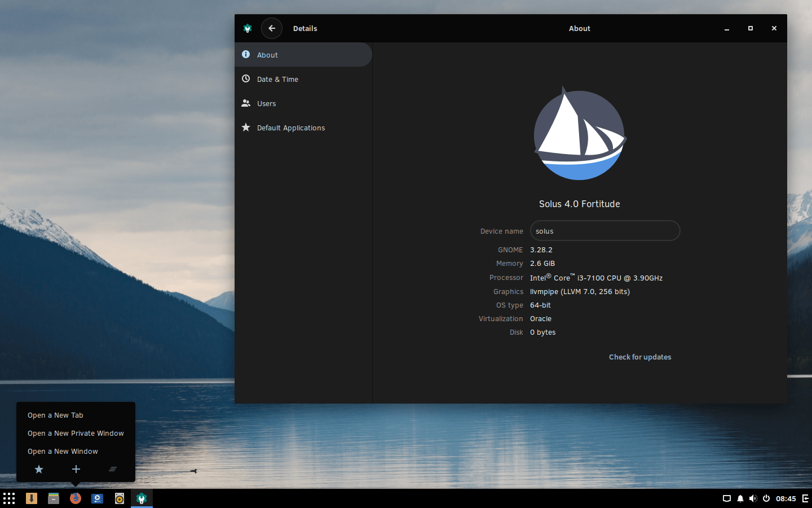Open the power menu icon in the tray
812x508 pixels.
(766, 498)
